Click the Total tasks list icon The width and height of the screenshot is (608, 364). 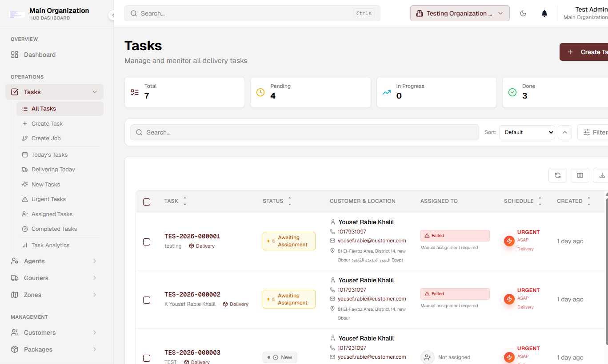coord(135,92)
